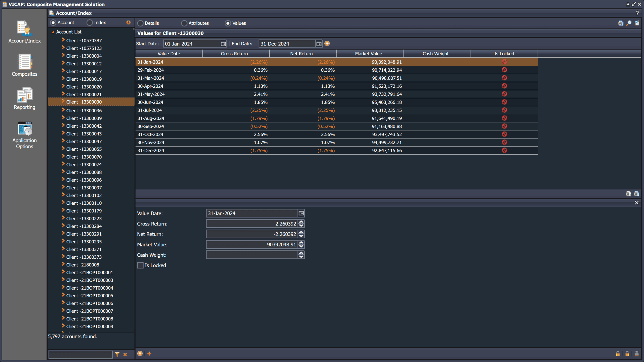This screenshot has width=644, height=362.
Task: Click the closed padlock lock icon
Action: (x=618, y=354)
